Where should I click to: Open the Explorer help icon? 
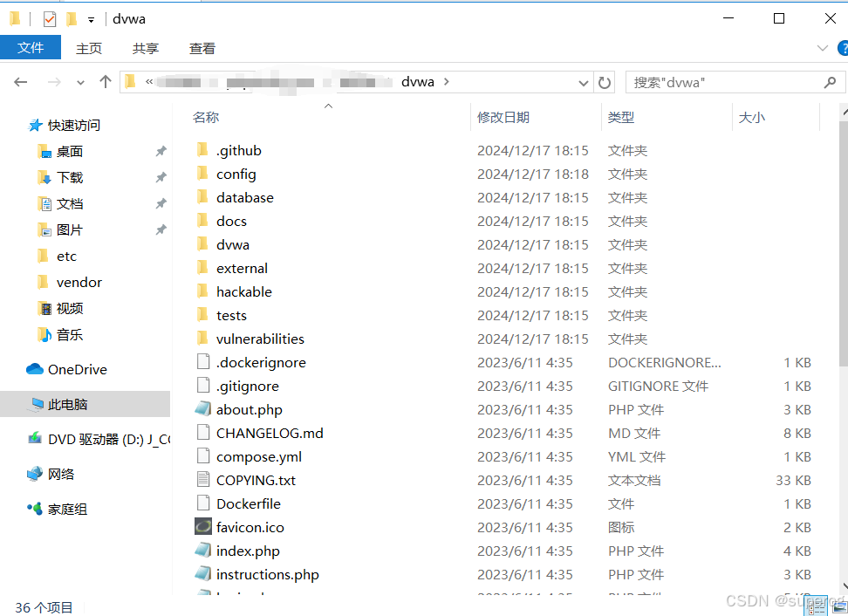tap(843, 48)
